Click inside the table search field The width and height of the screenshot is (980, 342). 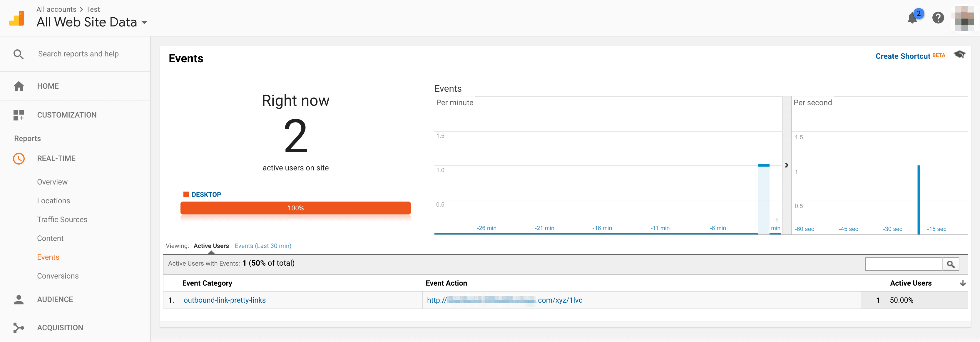tap(904, 264)
